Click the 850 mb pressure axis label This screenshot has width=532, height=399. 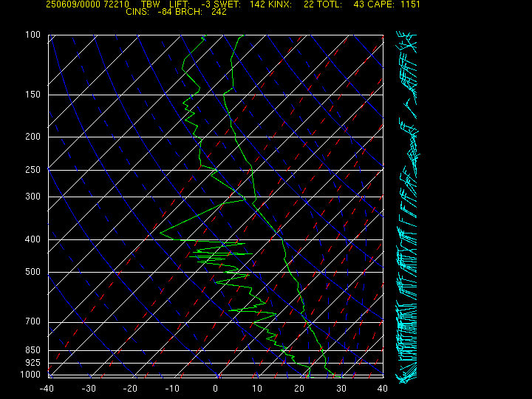[33, 349]
